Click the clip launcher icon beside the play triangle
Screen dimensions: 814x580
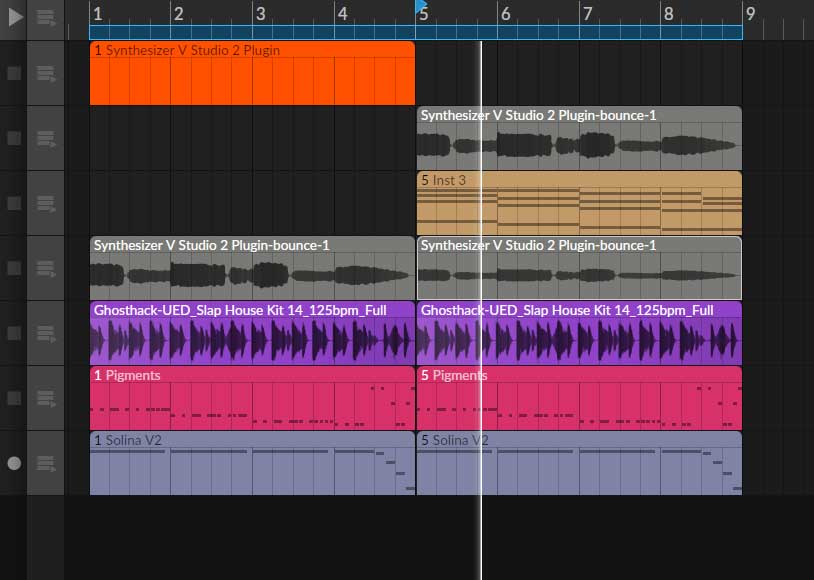pyautogui.click(x=45, y=16)
